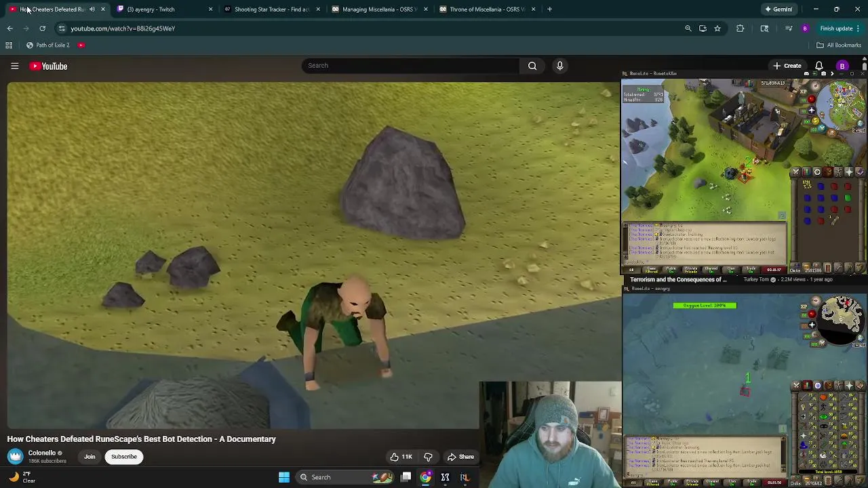
Task: Click the video title text
Action: pos(141,439)
